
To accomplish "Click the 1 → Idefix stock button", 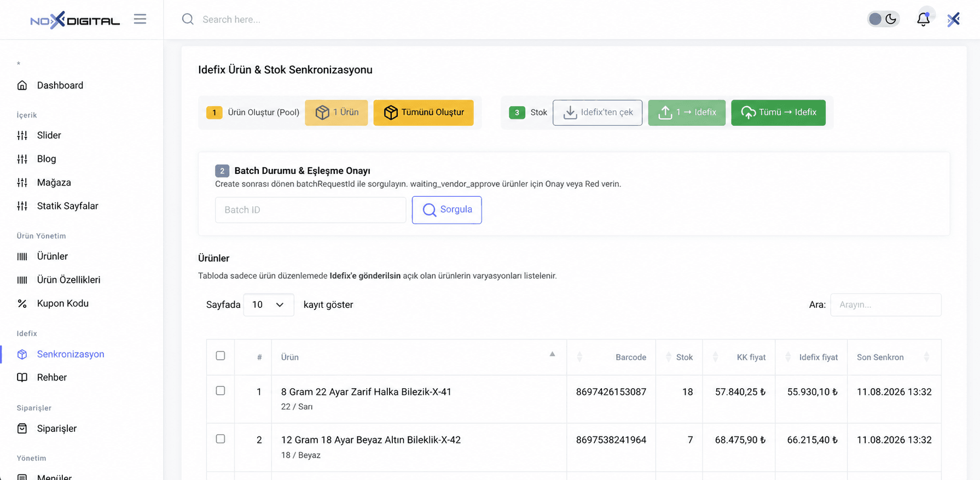I will (687, 113).
